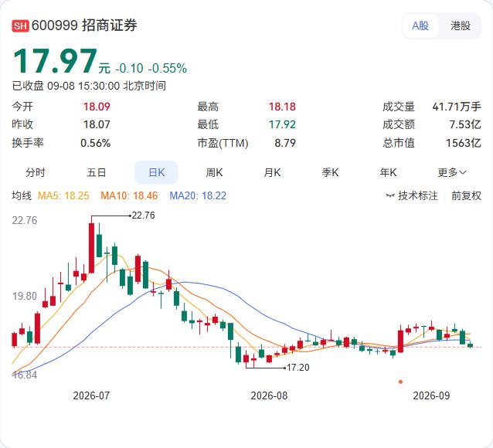The width and height of the screenshot is (493, 448).
Task: Click the 22.76 high price annotation
Action: (144, 216)
